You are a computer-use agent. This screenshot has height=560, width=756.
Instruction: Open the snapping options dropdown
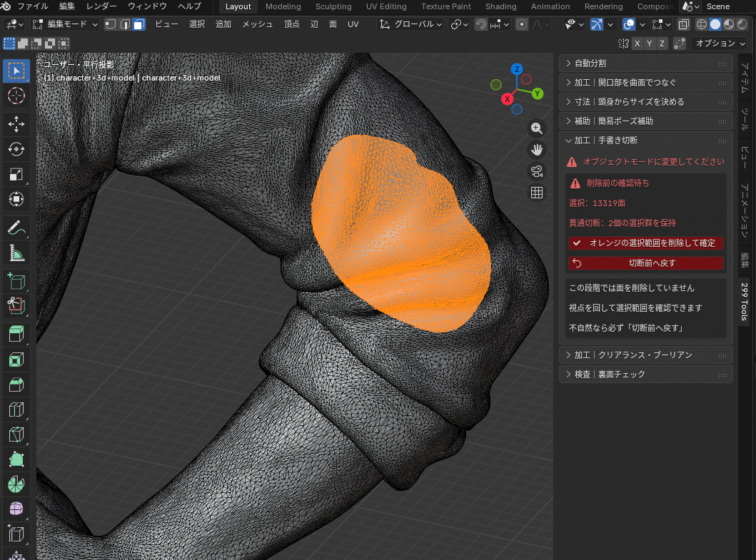[x=499, y=24]
